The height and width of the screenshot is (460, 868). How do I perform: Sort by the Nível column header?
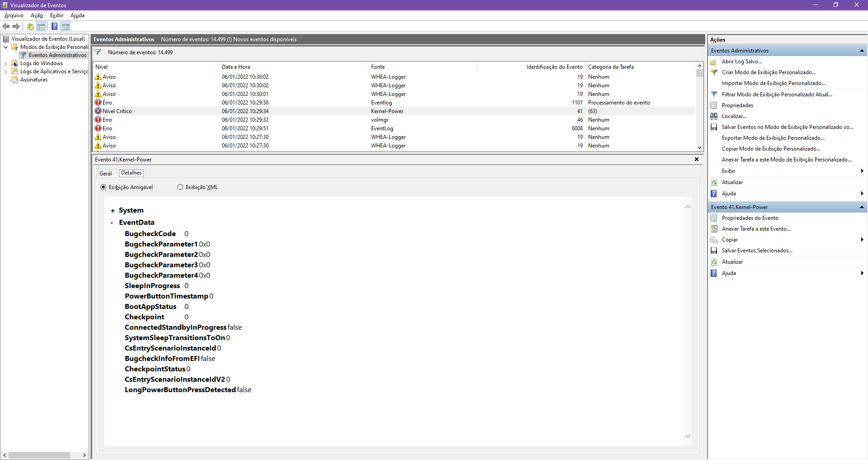(x=156, y=67)
